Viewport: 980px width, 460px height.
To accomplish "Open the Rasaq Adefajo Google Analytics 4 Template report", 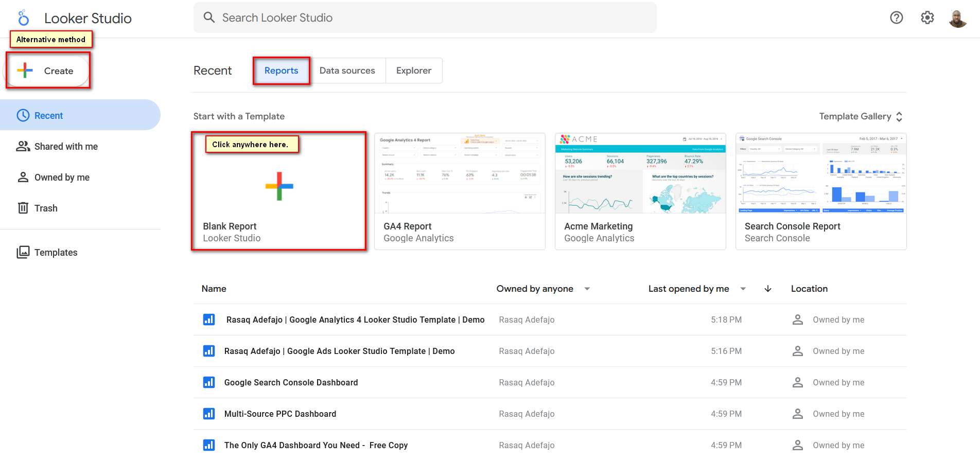I will click(x=355, y=320).
